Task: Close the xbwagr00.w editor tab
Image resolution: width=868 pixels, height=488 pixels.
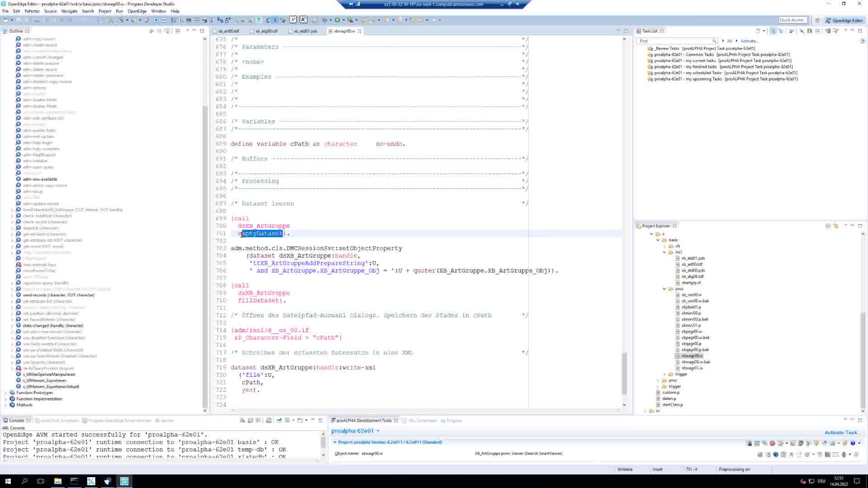Action: point(359,31)
